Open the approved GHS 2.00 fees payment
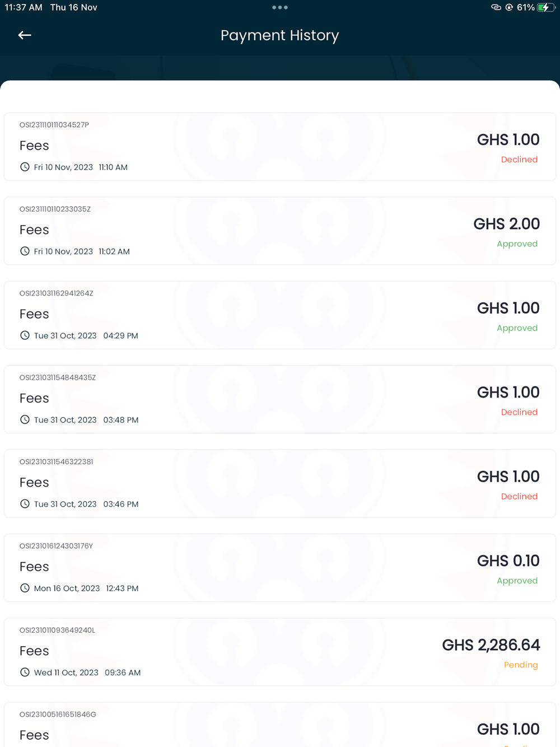The width and height of the screenshot is (560, 747). click(x=280, y=231)
